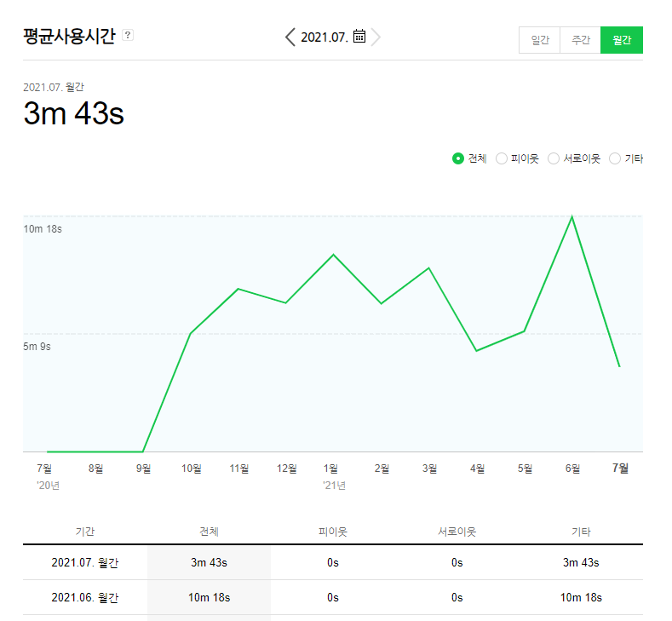This screenshot has width=672, height=621.
Task: Click the 피이웃 table column header
Action: click(x=333, y=532)
